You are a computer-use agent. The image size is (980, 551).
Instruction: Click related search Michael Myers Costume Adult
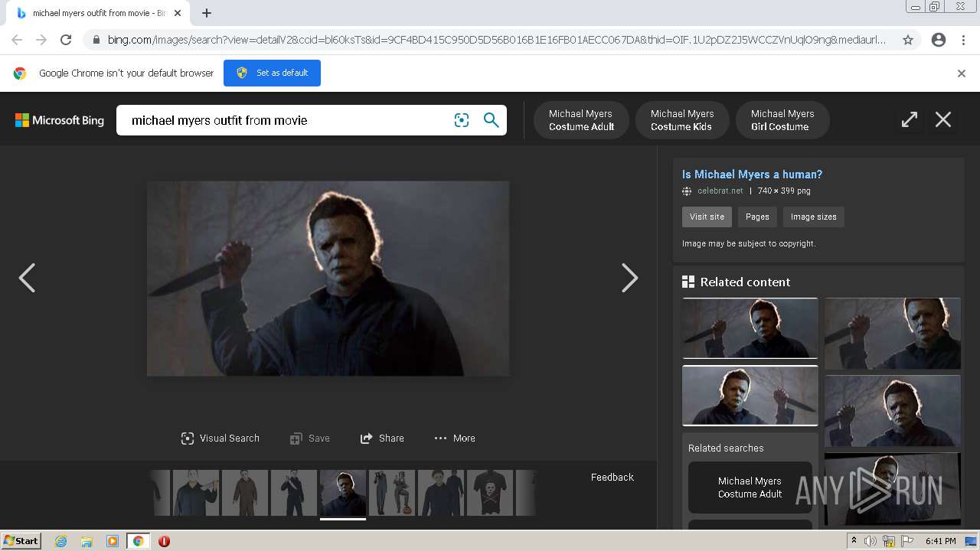pyautogui.click(x=750, y=487)
